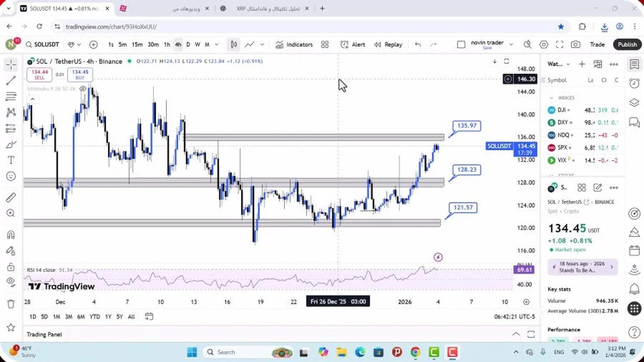Select the DXY watchlist row
This screenshot has width=644, height=362.
pos(583,122)
